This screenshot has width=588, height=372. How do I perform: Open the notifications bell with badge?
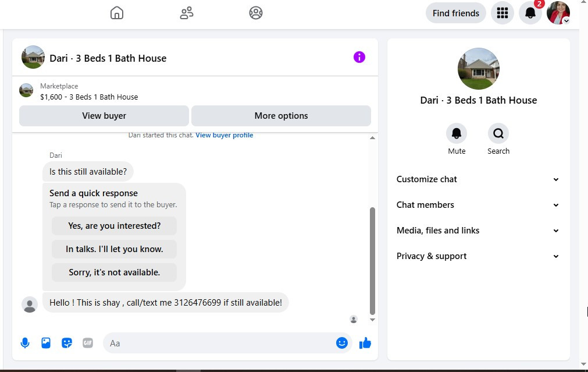(530, 13)
